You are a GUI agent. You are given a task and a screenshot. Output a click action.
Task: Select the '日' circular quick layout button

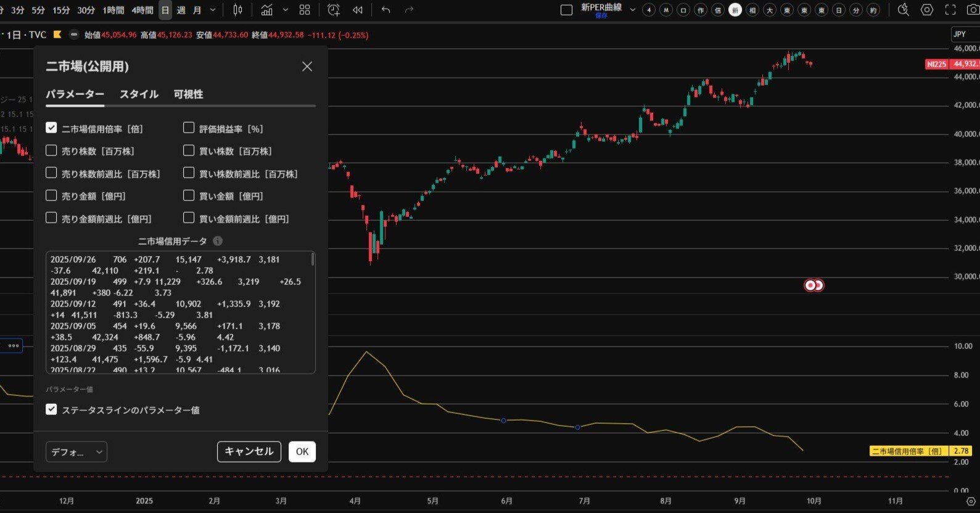point(839,10)
